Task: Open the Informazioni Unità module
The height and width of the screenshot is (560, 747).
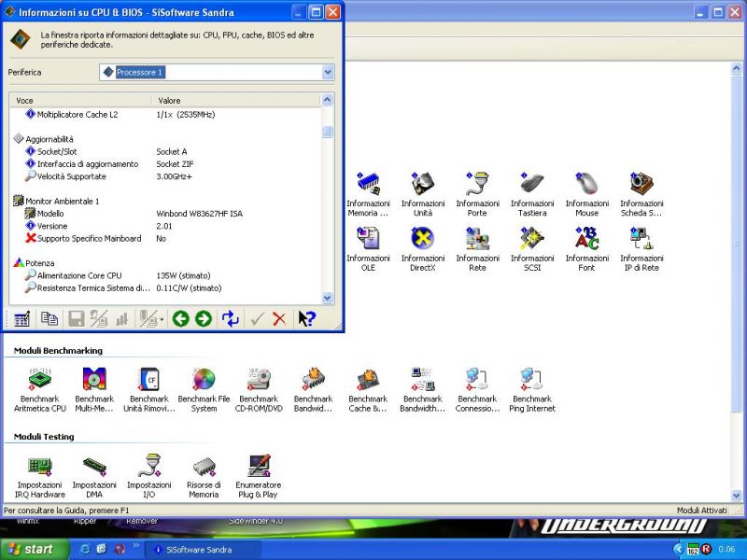Action: pyautogui.click(x=423, y=194)
